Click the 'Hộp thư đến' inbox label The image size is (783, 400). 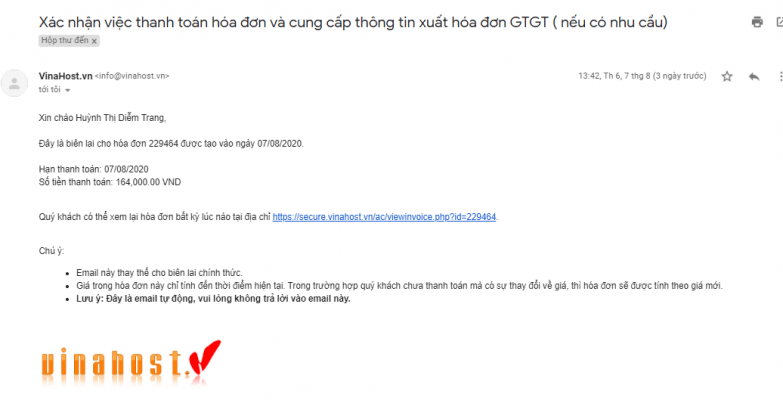pos(65,41)
